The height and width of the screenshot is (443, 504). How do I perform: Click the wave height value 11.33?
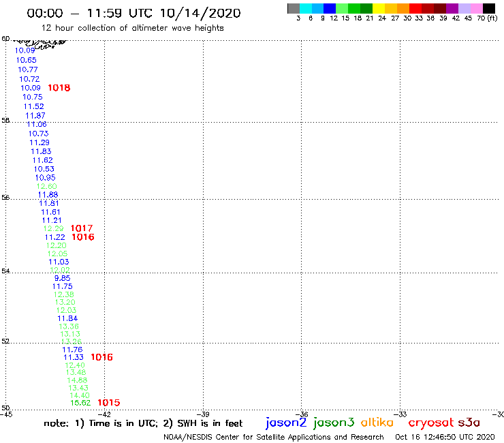click(x=74, y=357)
